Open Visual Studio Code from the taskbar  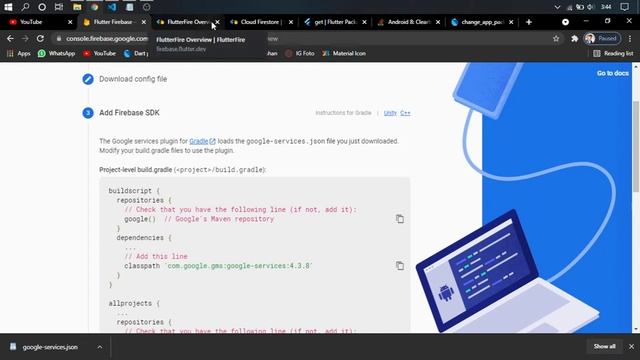pos(112,7)
